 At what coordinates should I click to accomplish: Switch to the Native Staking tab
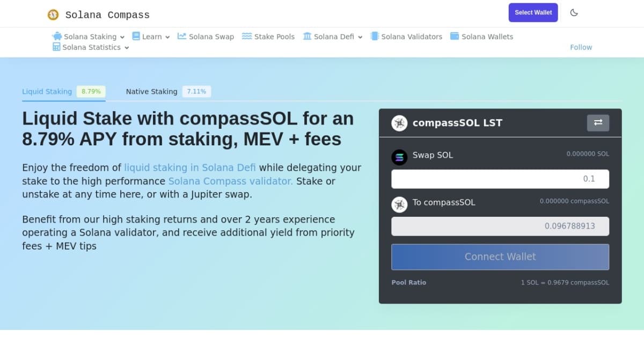pos(152,92)
